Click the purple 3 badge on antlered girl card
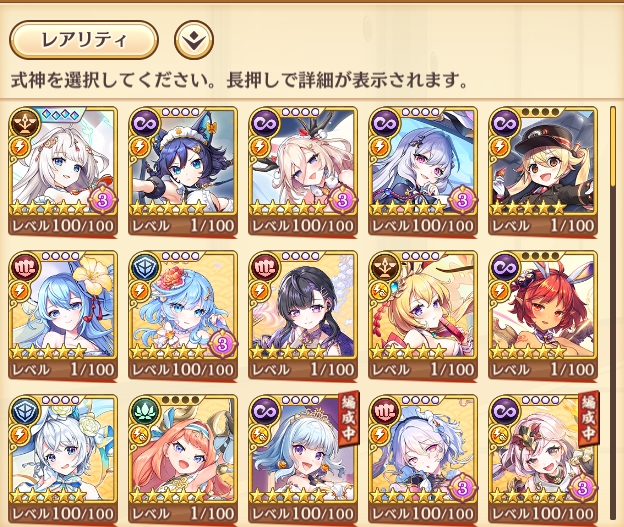 pyautogui.click(x=342, y=200)
